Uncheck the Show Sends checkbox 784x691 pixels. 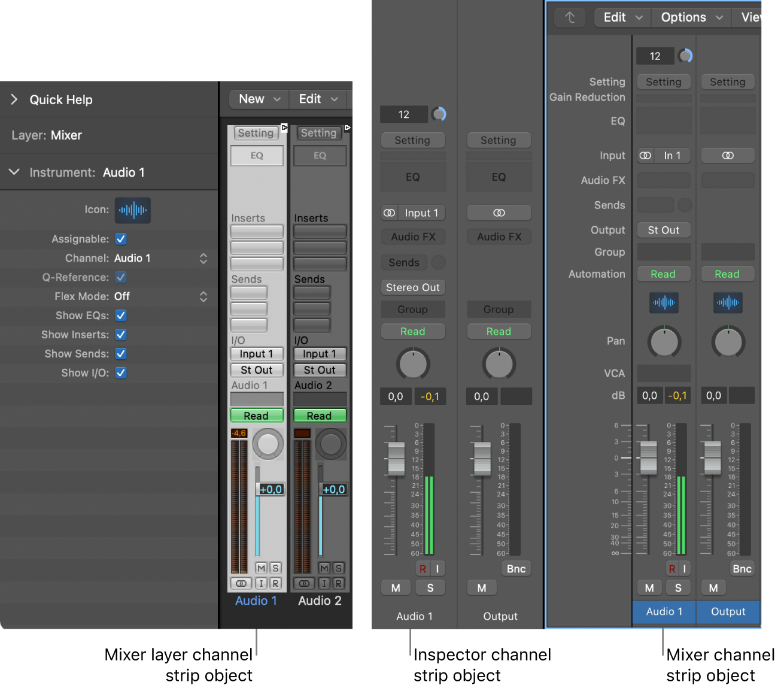coord(120,353)
